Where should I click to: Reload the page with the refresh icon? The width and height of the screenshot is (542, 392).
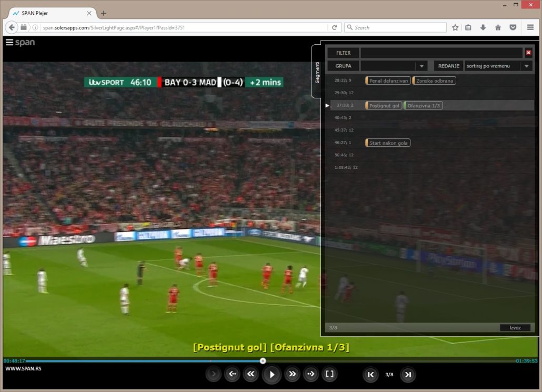(334, 27)
